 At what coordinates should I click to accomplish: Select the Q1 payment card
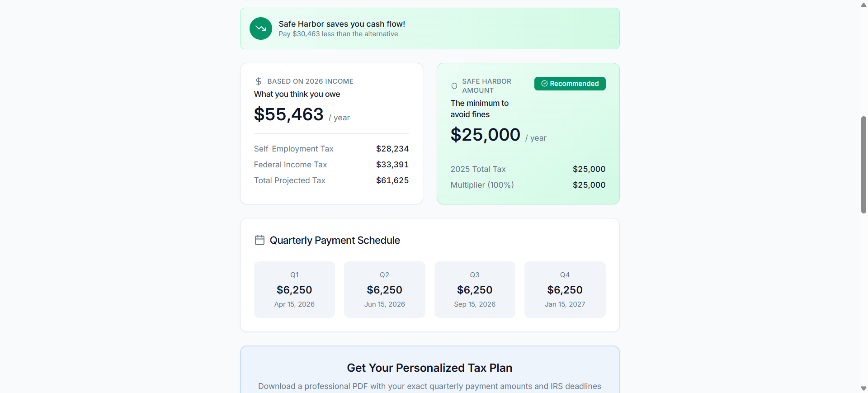(294, 289)
